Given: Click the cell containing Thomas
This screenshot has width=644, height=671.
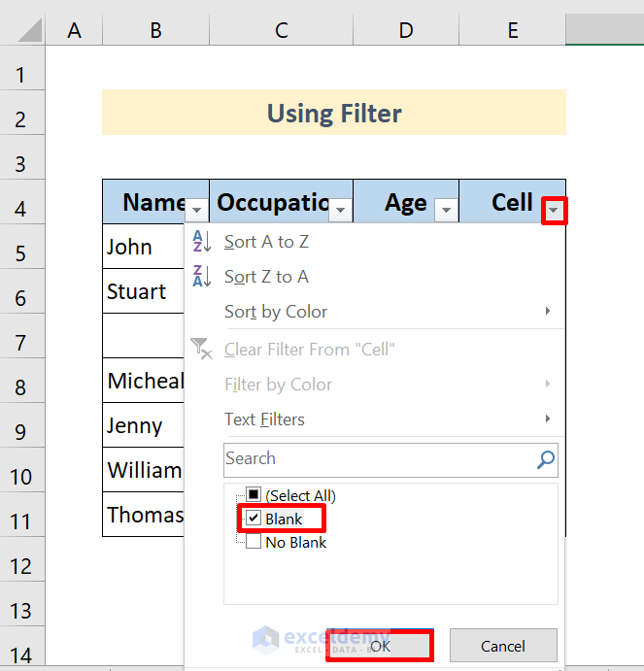Looking at the screenshot, I should pos(144,515).
